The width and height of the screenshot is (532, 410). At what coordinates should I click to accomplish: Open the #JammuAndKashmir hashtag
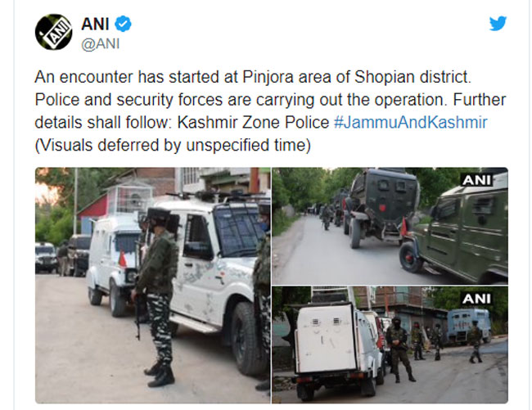(411, 123)
